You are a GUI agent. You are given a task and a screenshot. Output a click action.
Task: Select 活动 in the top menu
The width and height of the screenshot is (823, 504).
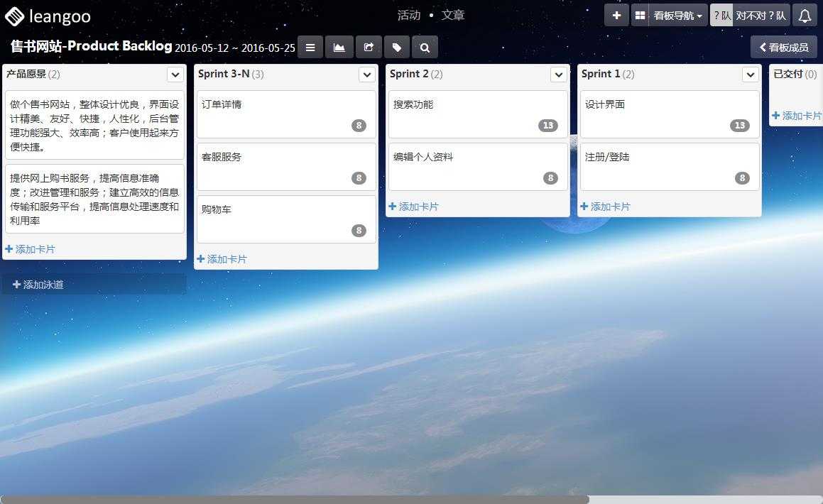[x=408, y=15]
